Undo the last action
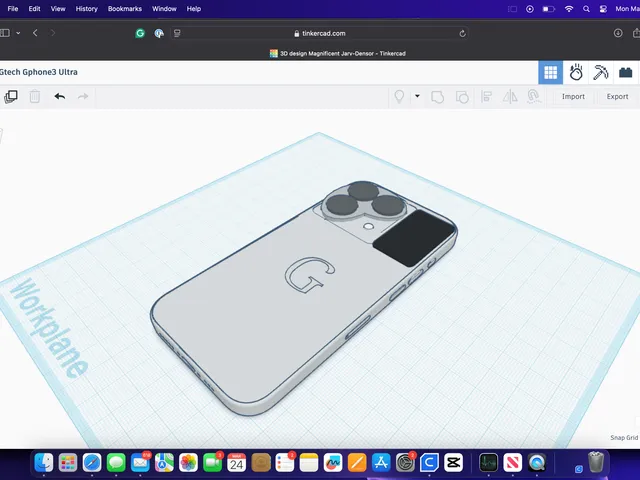Image resolution: width=640 pixels, height=480 pixels. [60, 97]
